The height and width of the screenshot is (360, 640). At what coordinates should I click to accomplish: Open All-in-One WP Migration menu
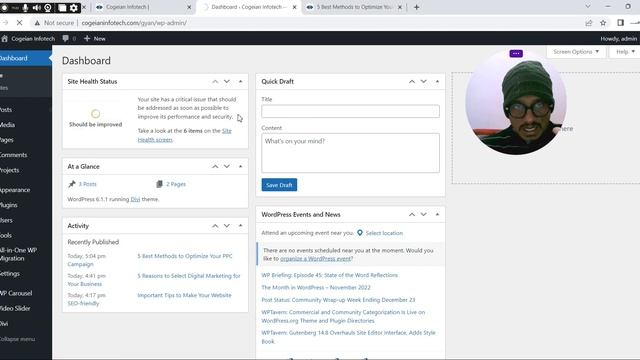(25, 254)
